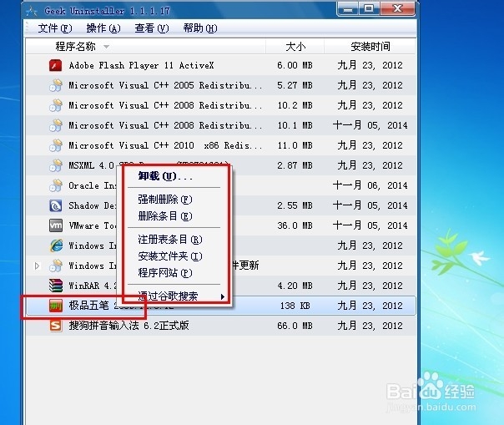Click the 138 KB size cell

pos(295,306)
